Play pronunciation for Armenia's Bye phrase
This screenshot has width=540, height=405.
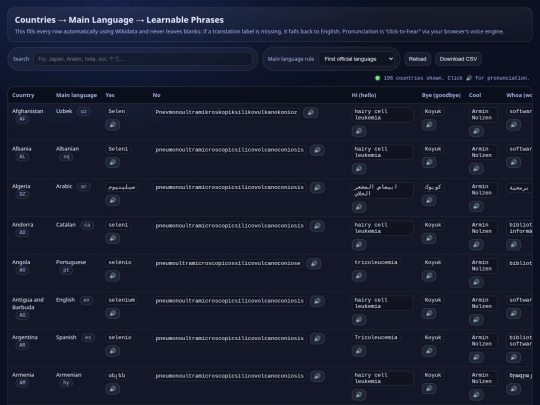429,388
